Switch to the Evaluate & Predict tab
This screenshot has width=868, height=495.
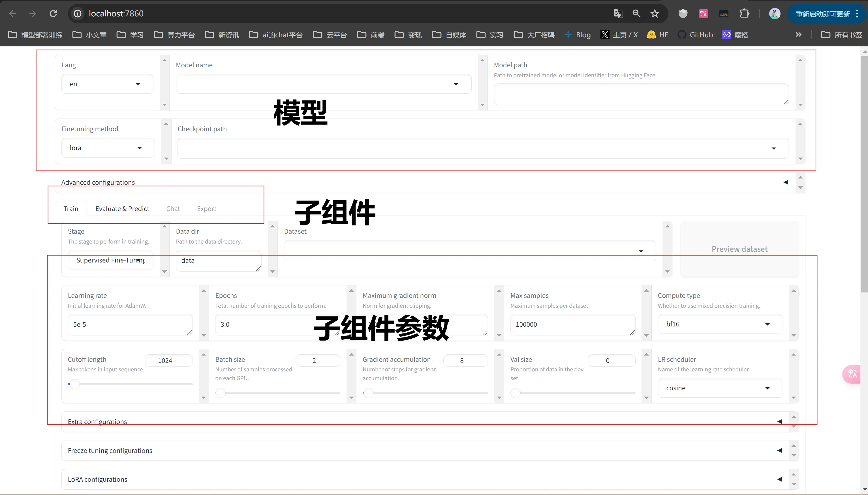pyautogui.click(x=122, y=208)
